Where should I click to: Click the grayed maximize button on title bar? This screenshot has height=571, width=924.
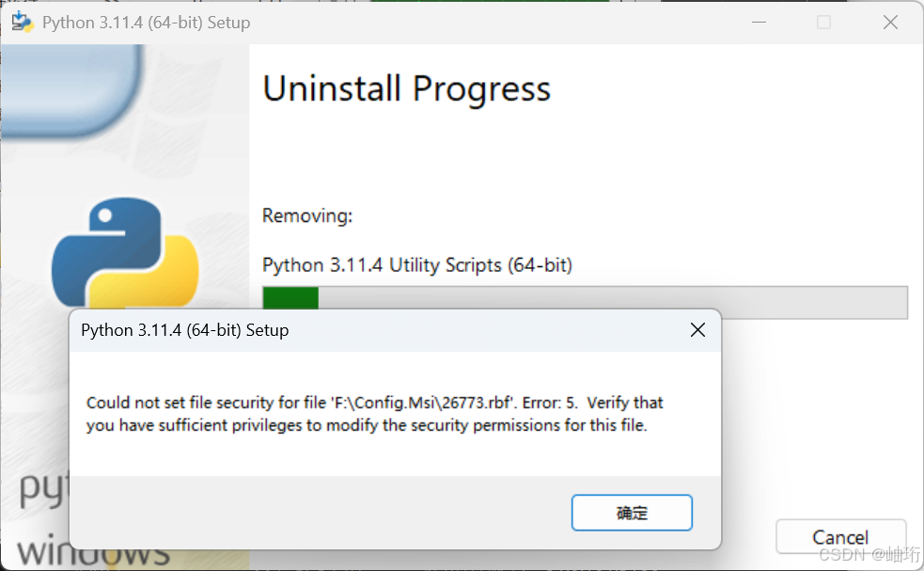coord(823,21)
